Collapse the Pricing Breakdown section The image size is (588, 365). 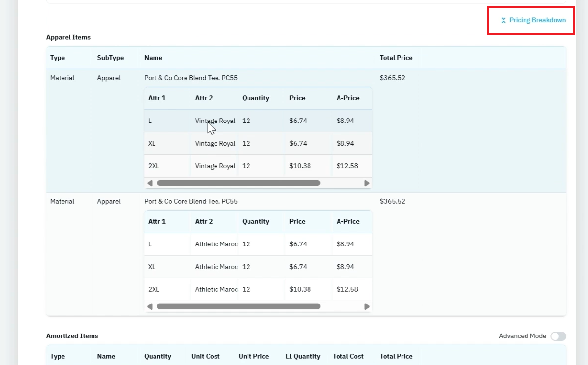533,20
